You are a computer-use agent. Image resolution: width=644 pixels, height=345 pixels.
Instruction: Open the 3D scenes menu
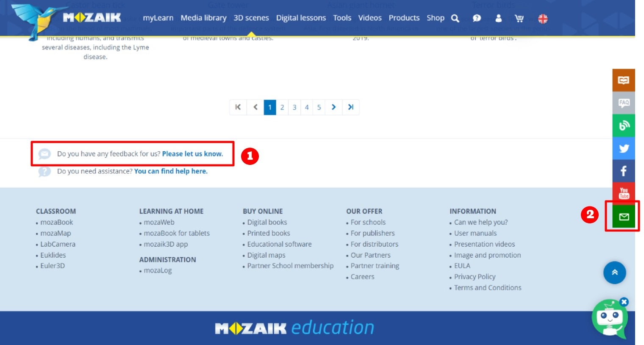tap(251, 18)
